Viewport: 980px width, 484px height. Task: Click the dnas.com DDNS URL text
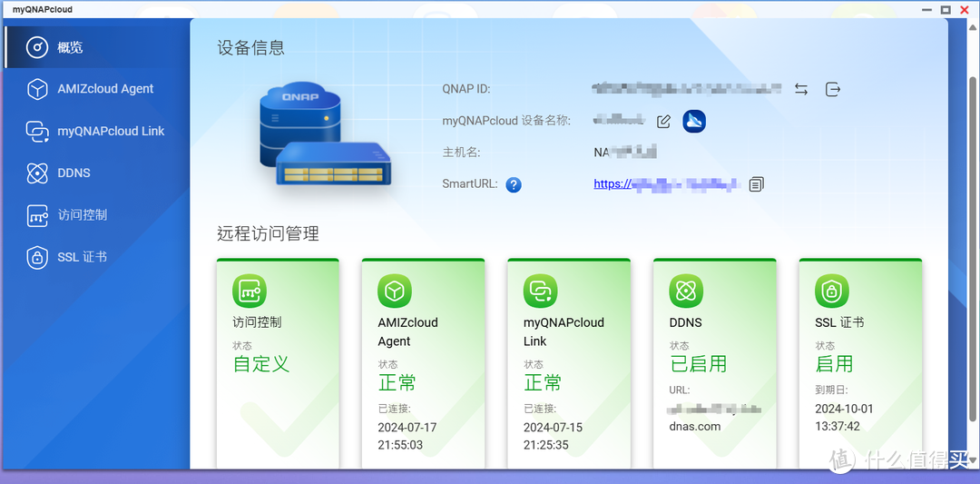695,427
